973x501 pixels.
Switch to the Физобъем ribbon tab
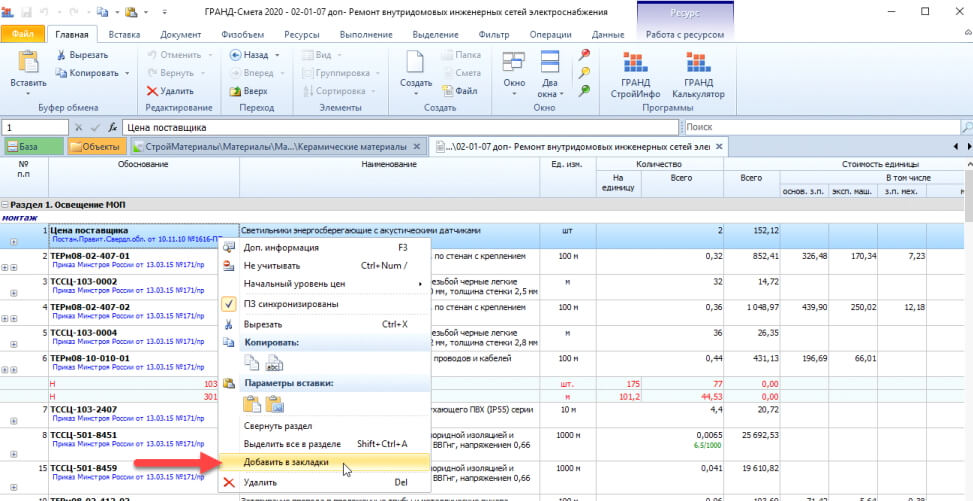(x=242, y=35)
